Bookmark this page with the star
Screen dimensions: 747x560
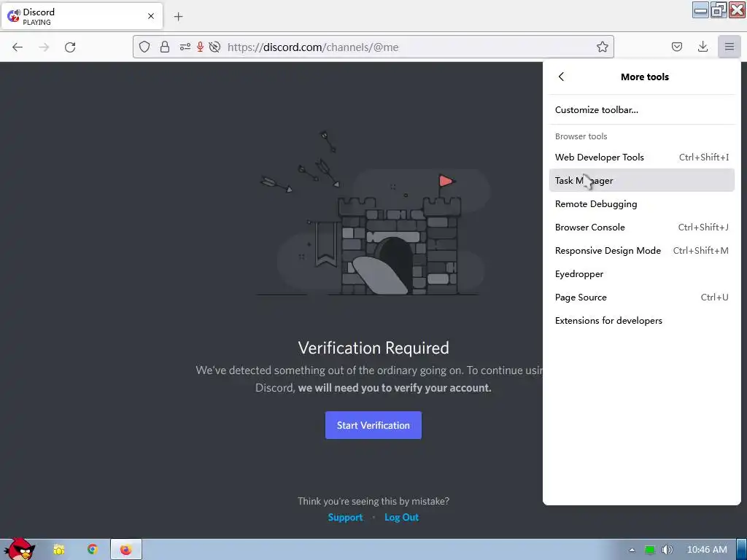(602, 47)
